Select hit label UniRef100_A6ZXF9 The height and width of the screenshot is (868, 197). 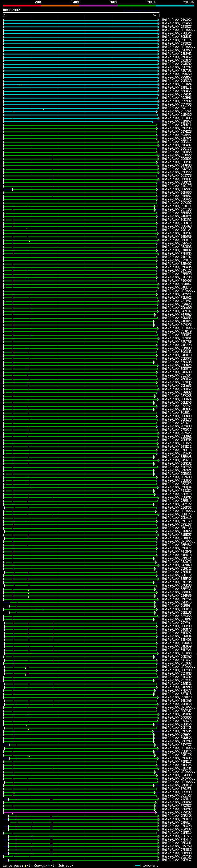177,484
